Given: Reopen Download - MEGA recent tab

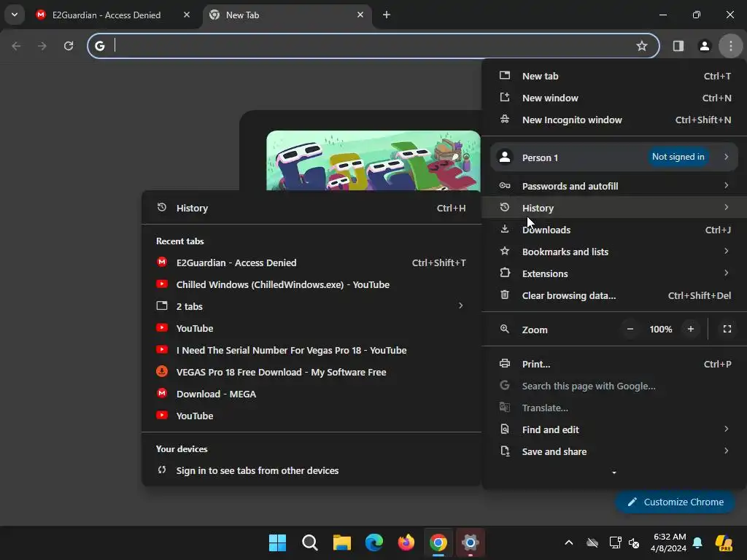Looking at the screenshot, I should (x=311, y=394).
